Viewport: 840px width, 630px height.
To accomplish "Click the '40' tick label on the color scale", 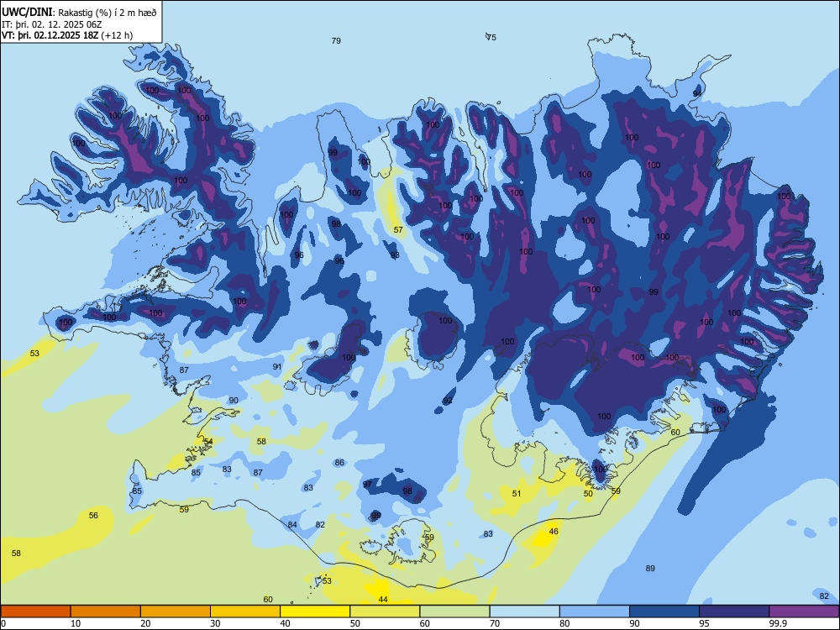I will click(x=286, y=623).
